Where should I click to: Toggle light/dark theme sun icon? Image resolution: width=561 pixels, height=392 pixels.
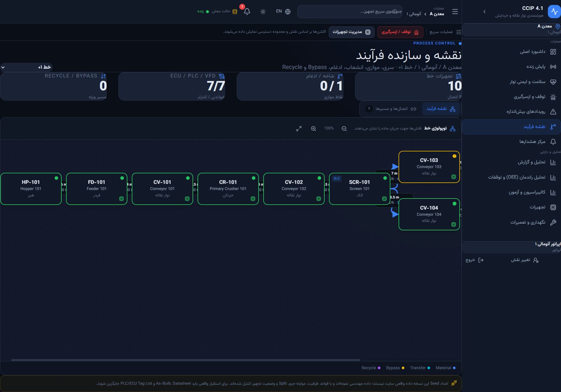(x=263, y=12)
